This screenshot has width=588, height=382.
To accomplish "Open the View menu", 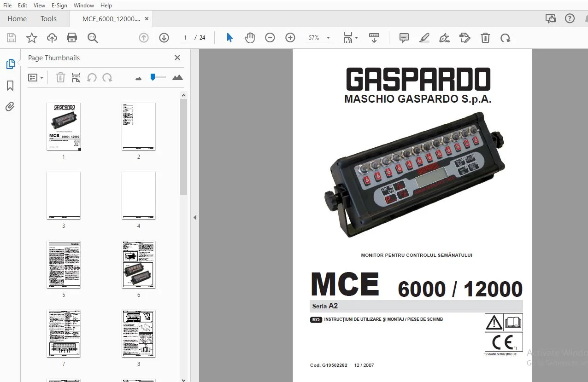I will pyautogui.click(x=39, y=6).
